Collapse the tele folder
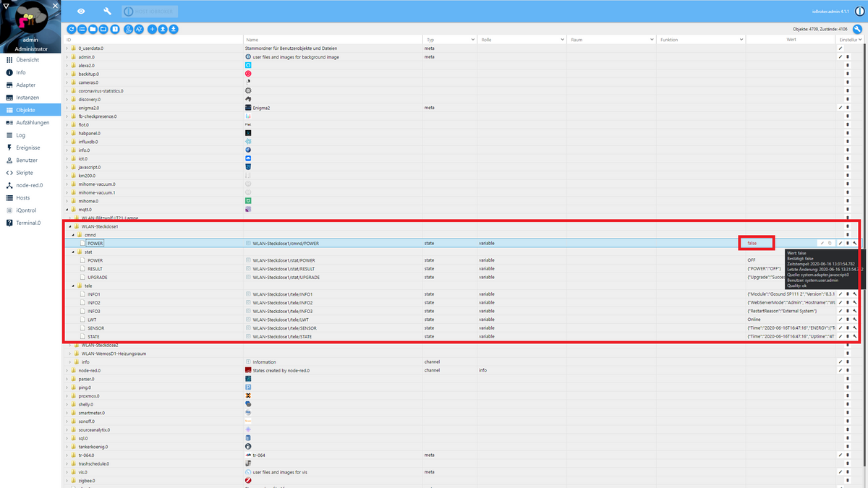This screenshot has width=868, height=488. pos(74,286)
